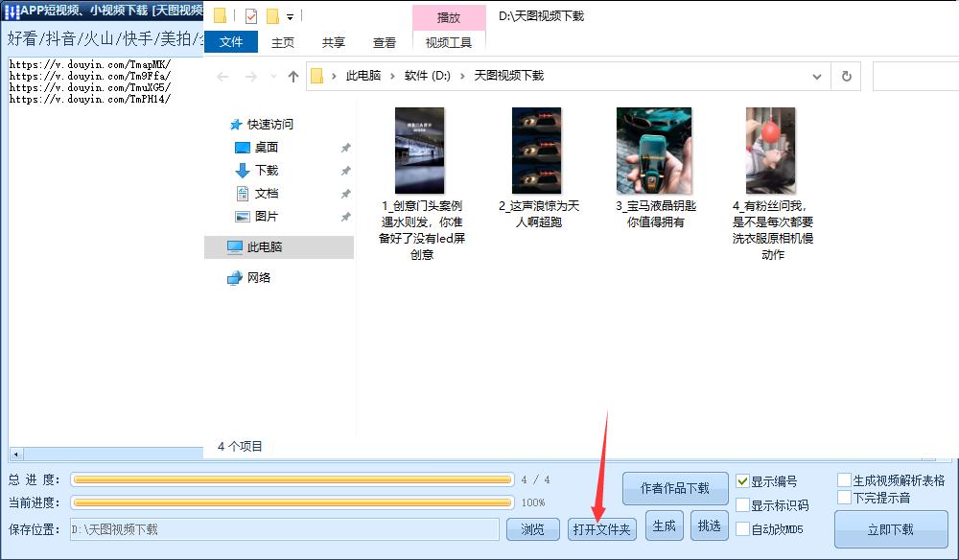Switch to the 查看 ribbon tab
The image size is (959, 560).
coord(384,42)
